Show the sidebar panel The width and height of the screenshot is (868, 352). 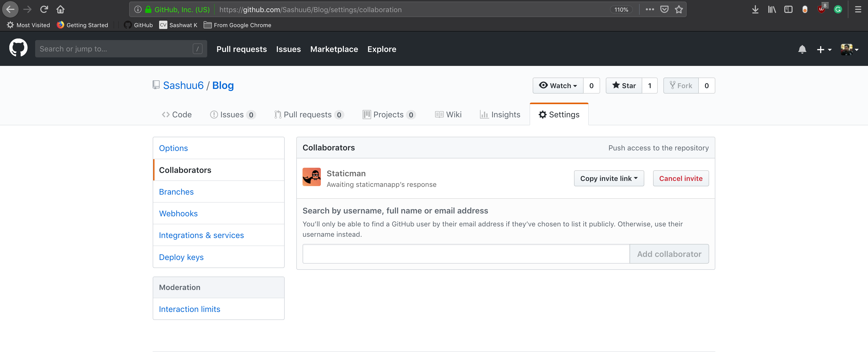tap(788, 10)
